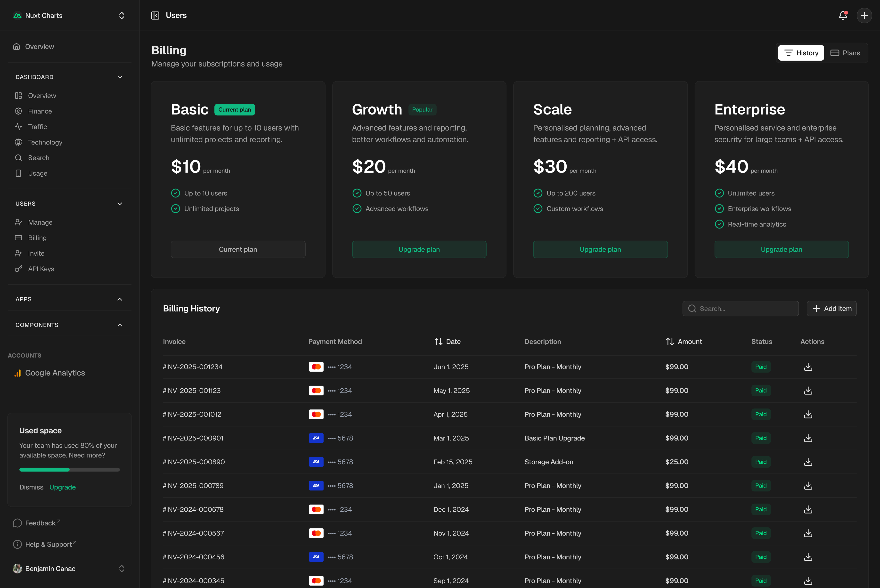Click the plus icon in top bar

(x=864, y=15)
